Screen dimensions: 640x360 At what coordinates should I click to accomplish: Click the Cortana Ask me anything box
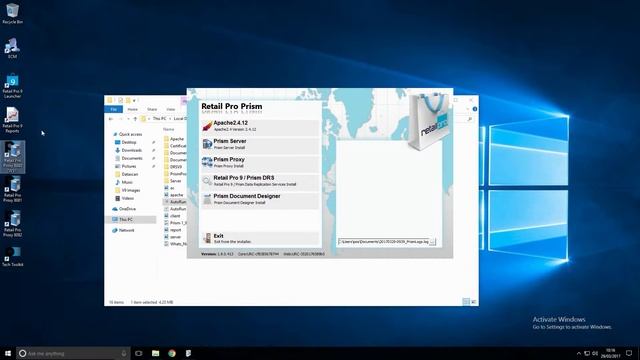point(73,353)
